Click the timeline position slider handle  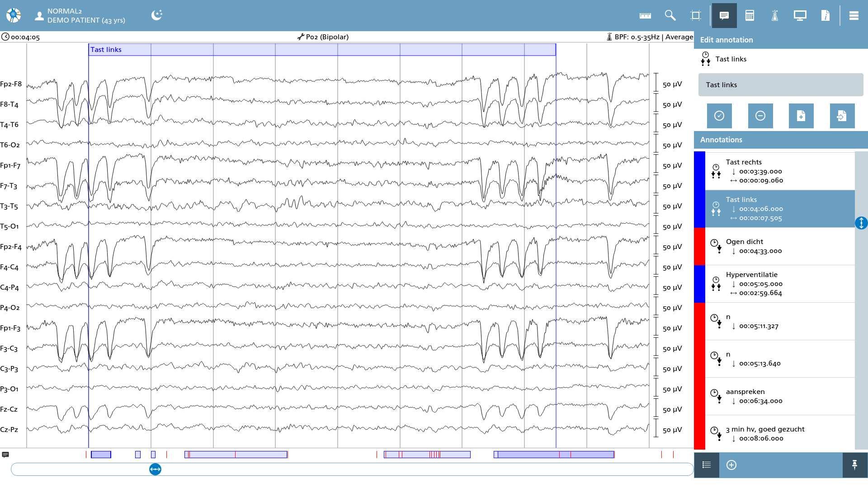point(155,469)
